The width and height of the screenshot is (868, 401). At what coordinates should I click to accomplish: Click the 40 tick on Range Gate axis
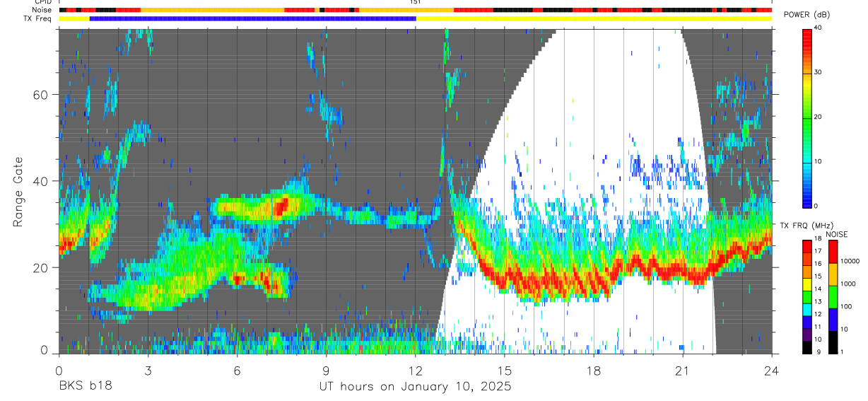click(42, 181)
